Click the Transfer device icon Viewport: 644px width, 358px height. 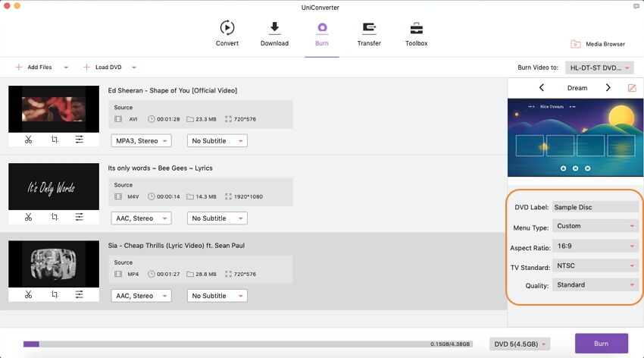369,27
